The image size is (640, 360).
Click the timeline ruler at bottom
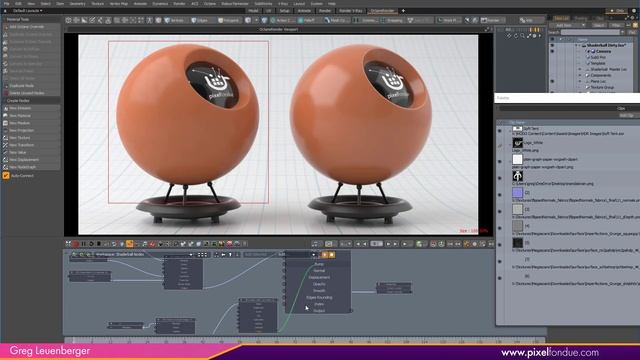[304, 340]
